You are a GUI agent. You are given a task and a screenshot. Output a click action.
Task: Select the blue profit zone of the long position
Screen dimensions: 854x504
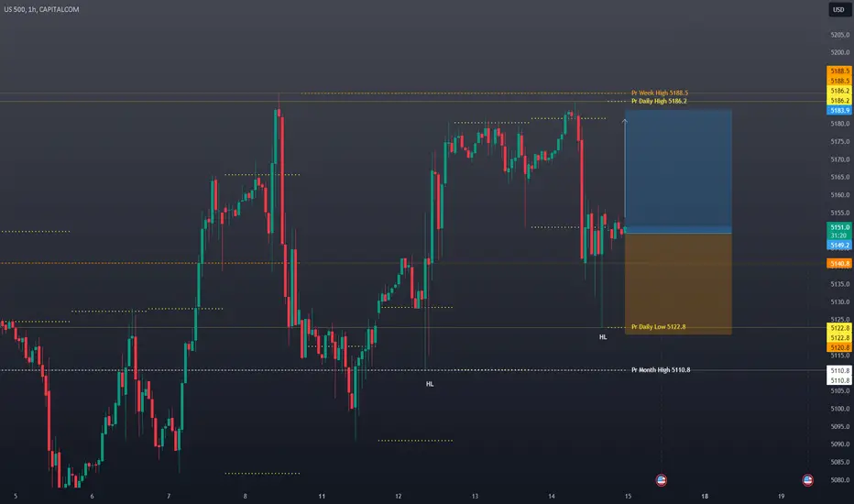(678, 171)
